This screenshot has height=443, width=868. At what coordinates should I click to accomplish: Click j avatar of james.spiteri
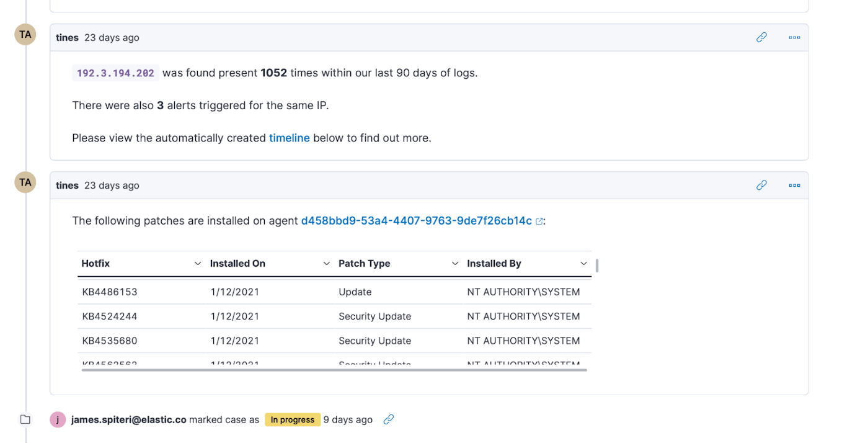point(58,419)
